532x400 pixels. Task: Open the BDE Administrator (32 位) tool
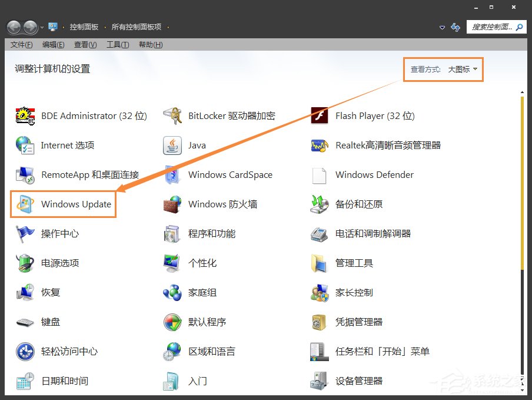94,116
